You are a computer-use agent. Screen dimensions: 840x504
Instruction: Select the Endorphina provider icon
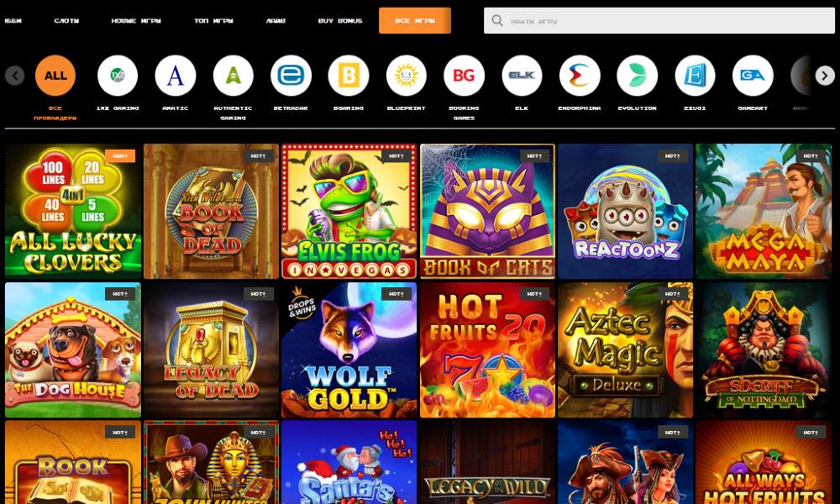(580, 76)
